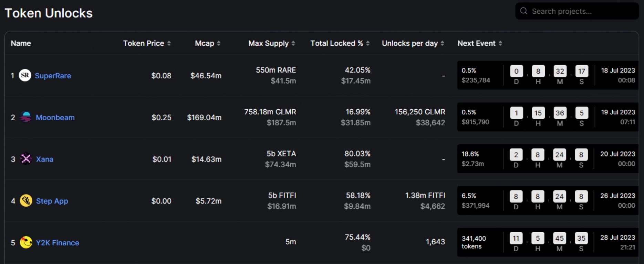Click the 18 Jul 2023 event date

[x=618, y=70]
